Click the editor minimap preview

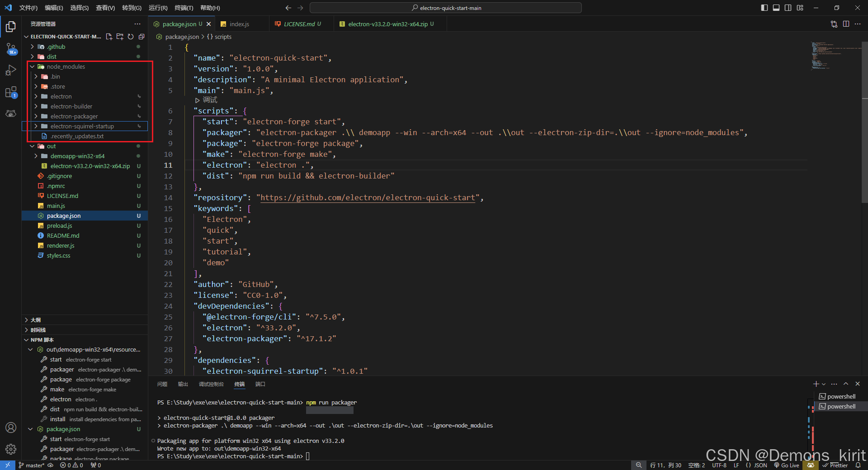[835, 56]
